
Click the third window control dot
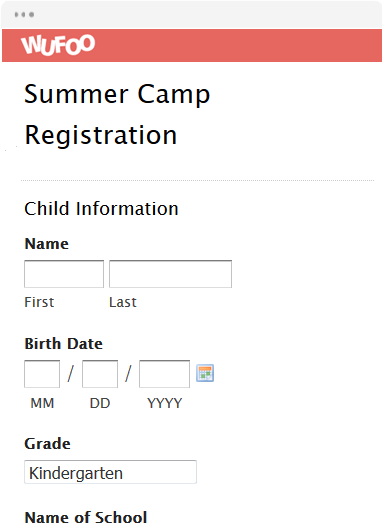point(32,14)
